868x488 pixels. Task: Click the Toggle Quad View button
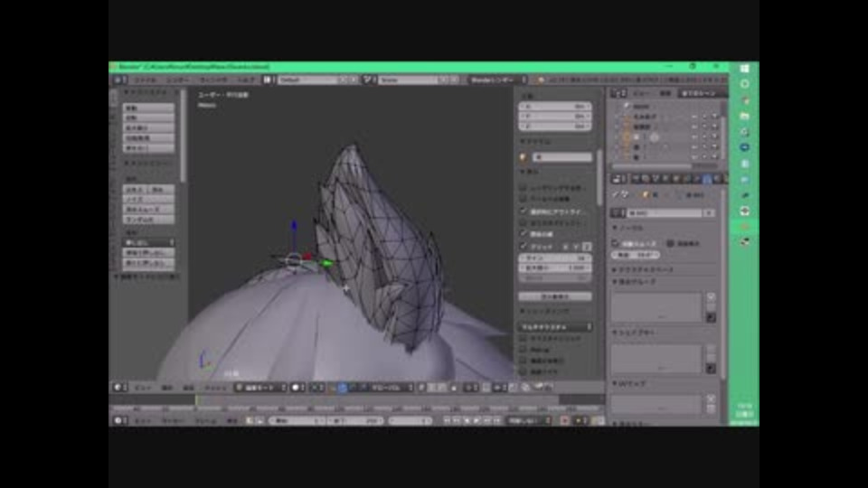click(555, 296)
